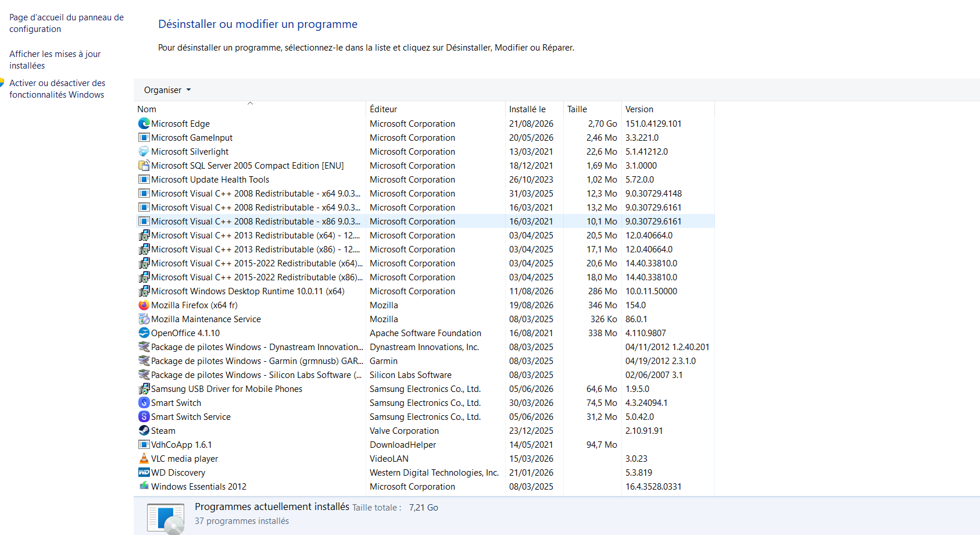Select Samsung USB Driver for Mobile Phones row
Image resolution: width=980 pixels, height=535 pixels.
click(x=425, y=388)
